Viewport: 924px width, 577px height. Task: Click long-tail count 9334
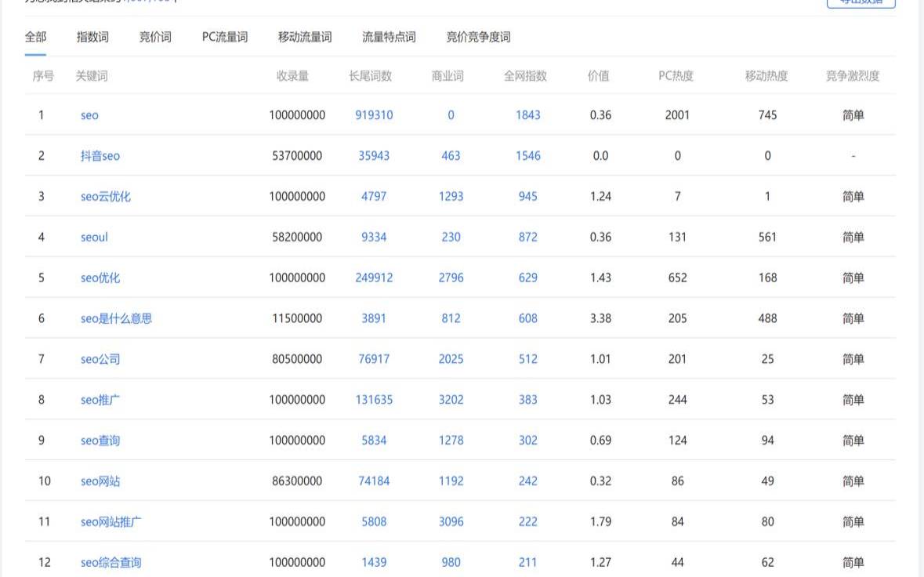point(374,238)
